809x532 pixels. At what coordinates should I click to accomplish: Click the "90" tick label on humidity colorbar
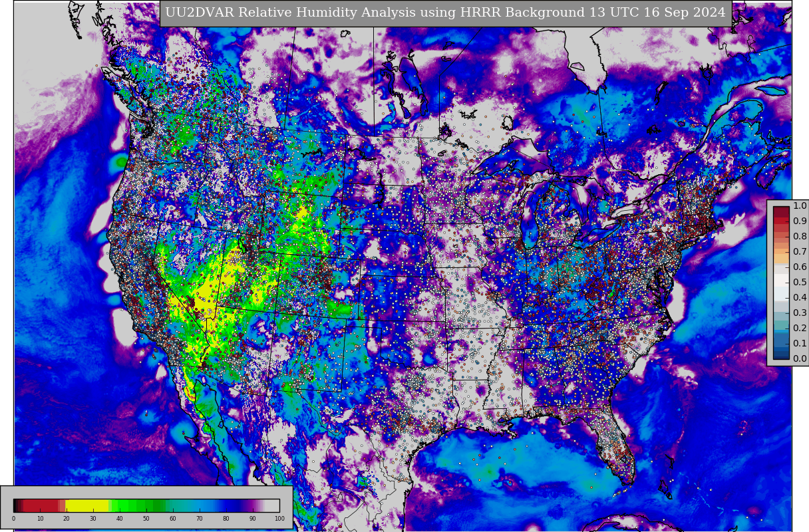click(252, 519)
